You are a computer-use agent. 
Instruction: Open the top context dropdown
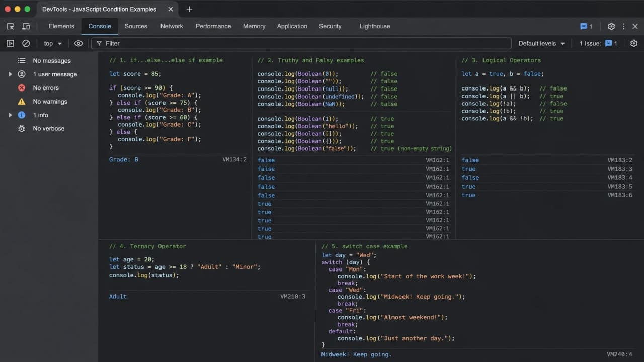pyautogui.click(x=53, y=43)
